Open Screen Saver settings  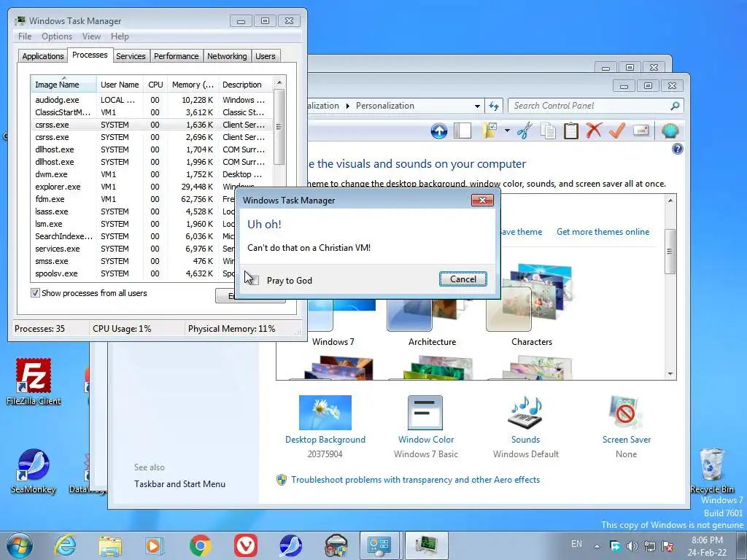click(x=626, y=426)
